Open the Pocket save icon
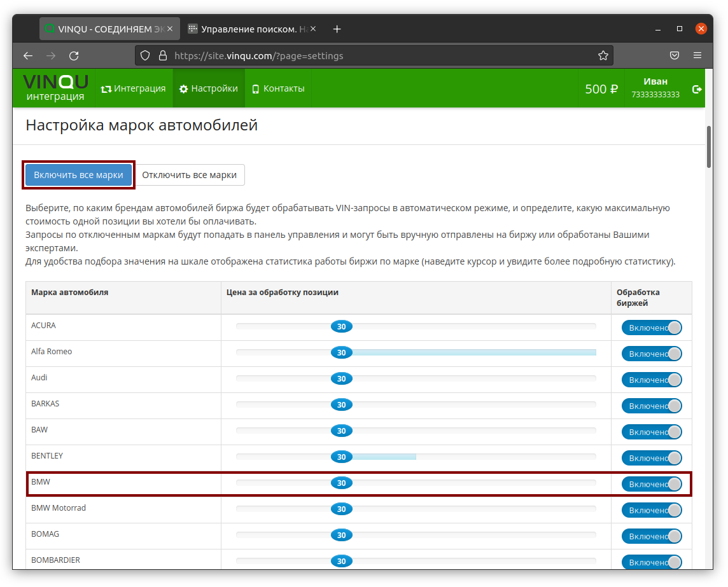Screen dimensions: 728x587 (675, 56)
